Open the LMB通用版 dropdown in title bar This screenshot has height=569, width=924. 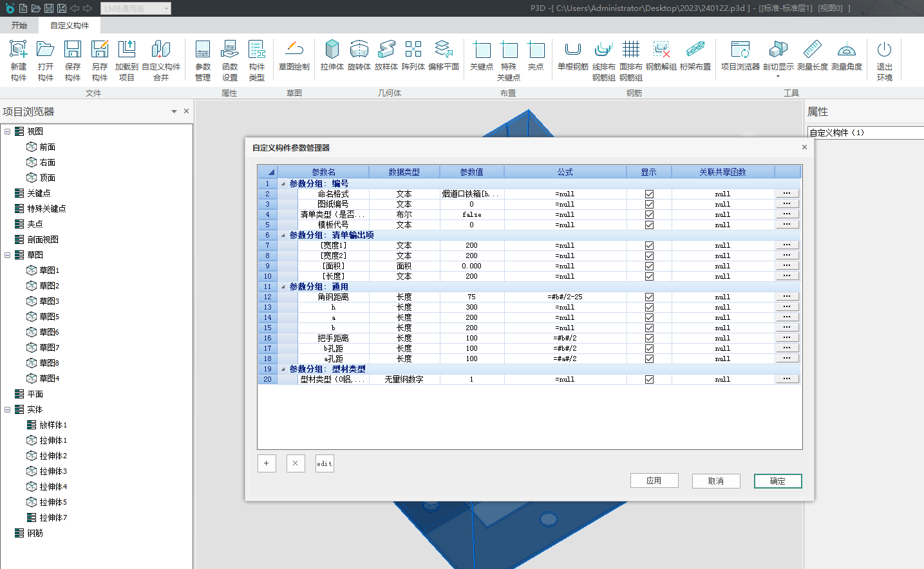(167, 8)
